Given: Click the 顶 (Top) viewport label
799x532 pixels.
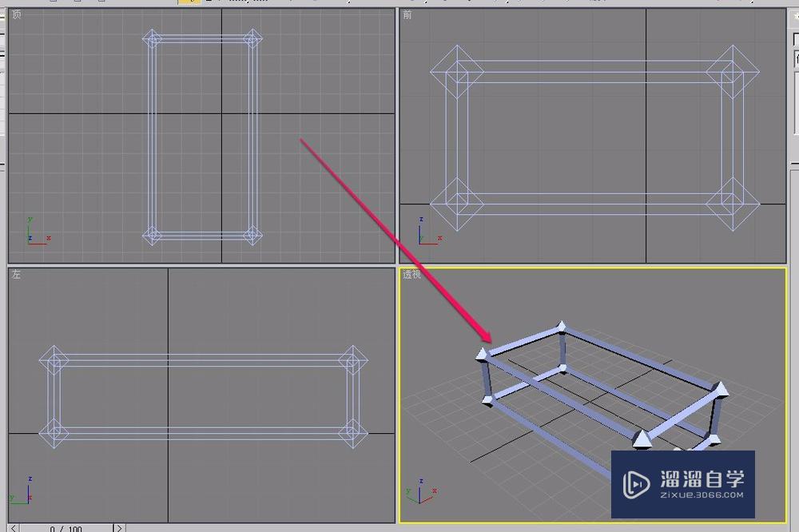Looking at the screenshot, I should point(16,14).
